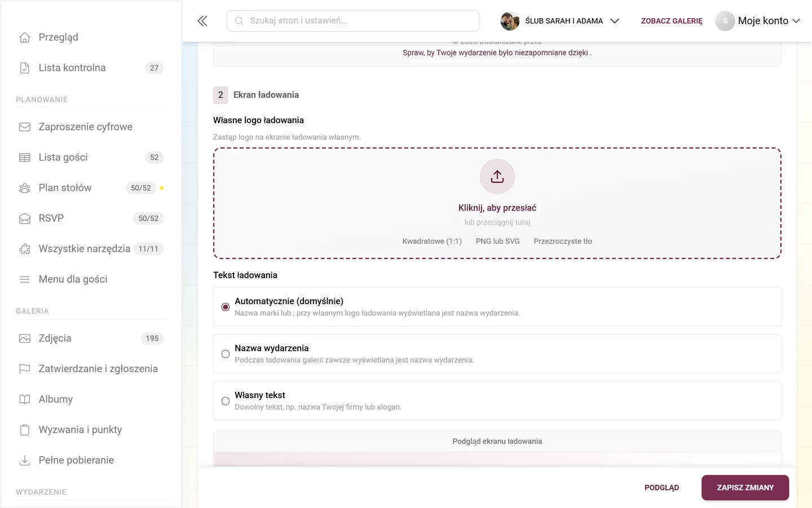Screen dimensions: 812x508
Task: Select the Nazwa wydarzenia radio option
Action: [x=226, y=354]
